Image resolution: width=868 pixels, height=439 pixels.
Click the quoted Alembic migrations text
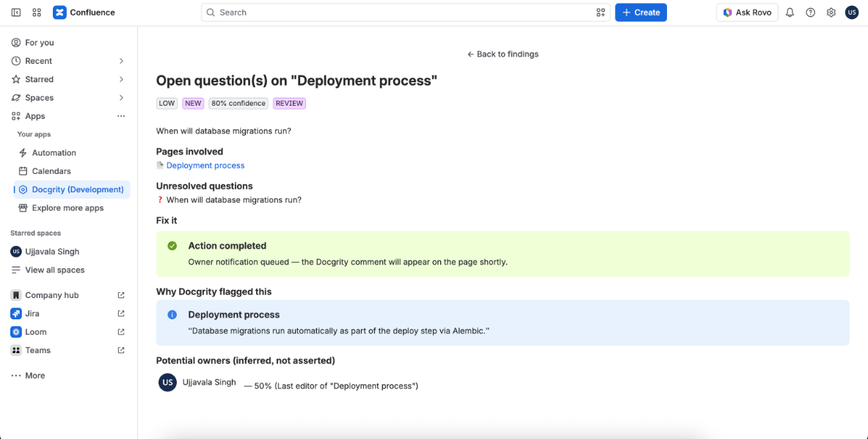[339, 331]
